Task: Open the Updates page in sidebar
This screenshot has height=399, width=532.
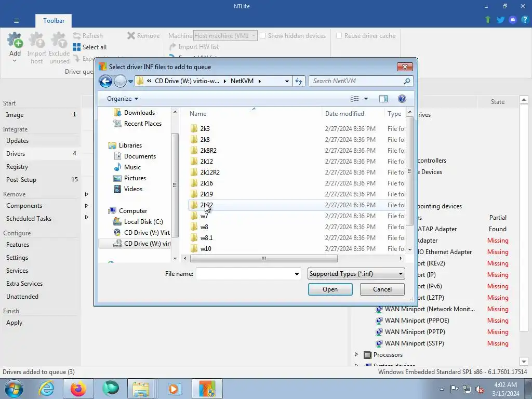Action: pos(17,141)
